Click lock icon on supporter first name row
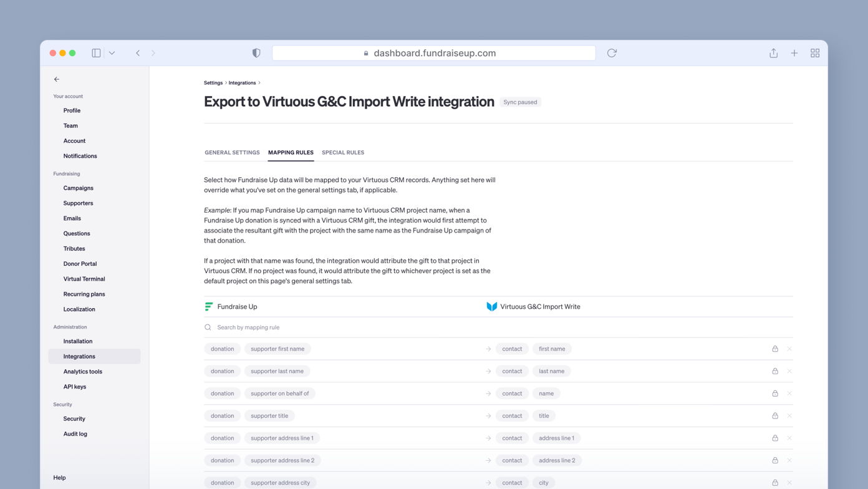This screenshot has width=868, height=489. (775, 349)
